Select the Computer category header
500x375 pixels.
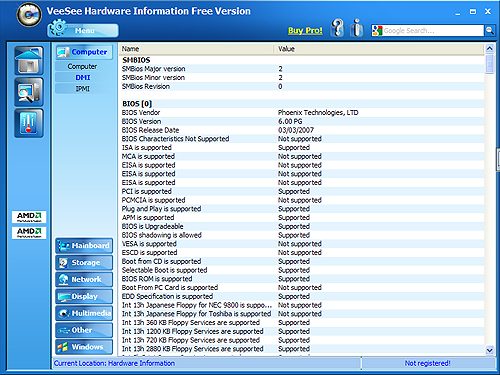click(x=84, y=52)
